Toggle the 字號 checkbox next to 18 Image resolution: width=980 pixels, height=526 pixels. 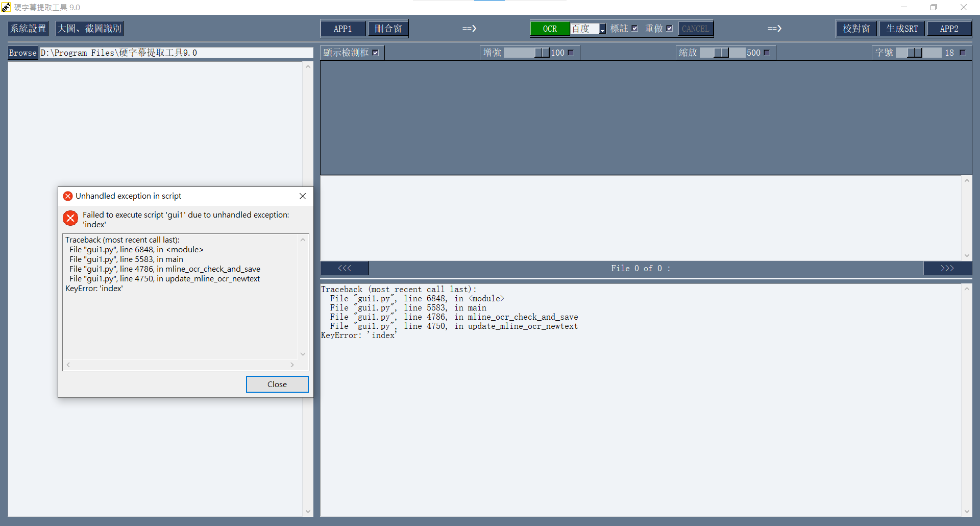tap(963, 53)
